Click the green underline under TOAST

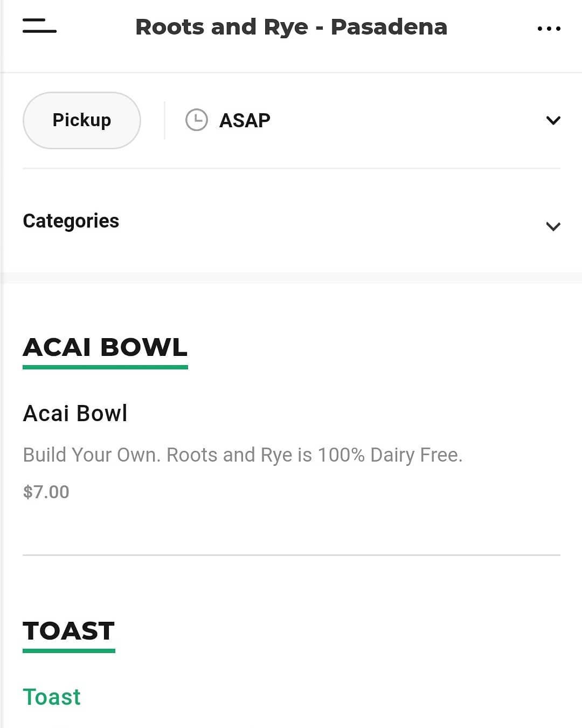click(69, 651)
